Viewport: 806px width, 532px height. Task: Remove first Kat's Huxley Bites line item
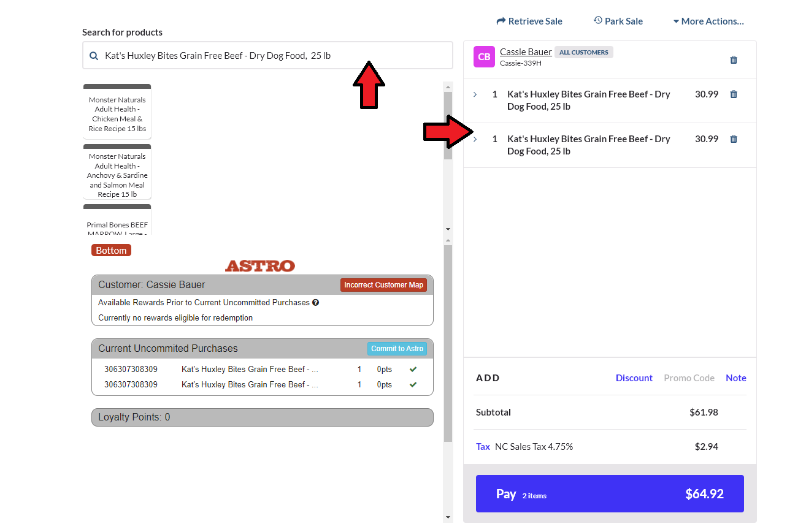coord(733,94)
